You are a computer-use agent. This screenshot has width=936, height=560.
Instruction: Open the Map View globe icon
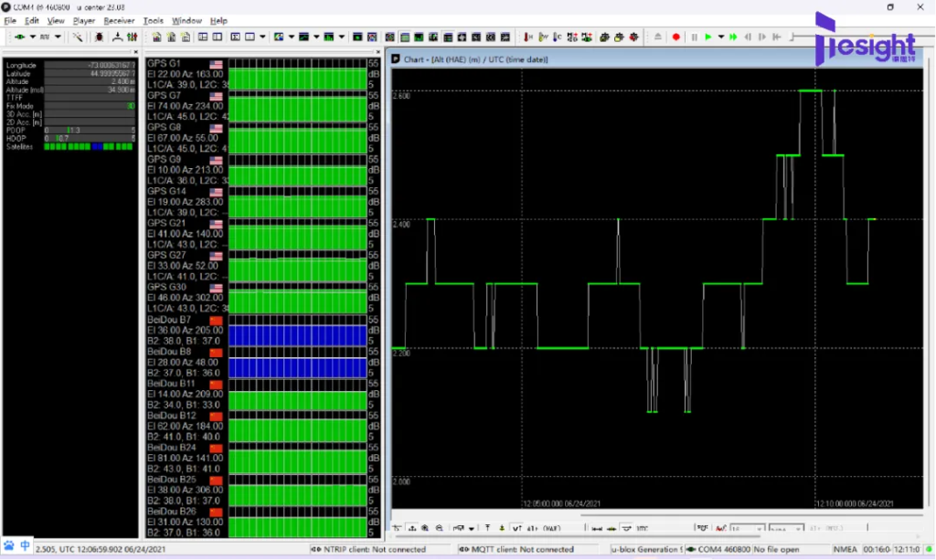[279, 37]
